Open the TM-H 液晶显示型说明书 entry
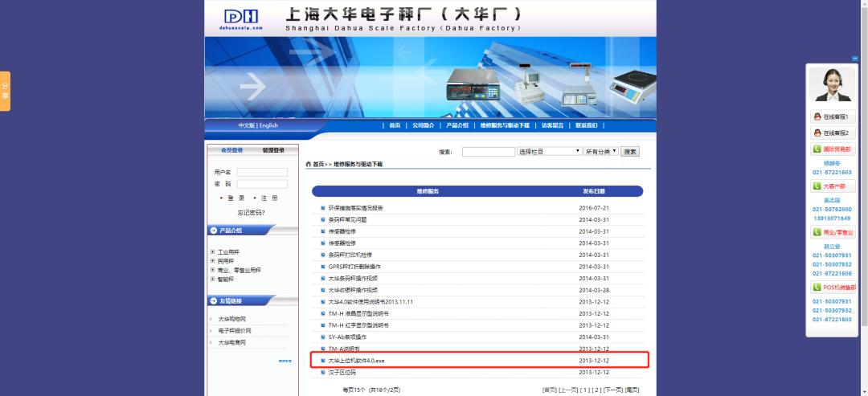Viewport: 868px width, 396px height. point(358,313)
